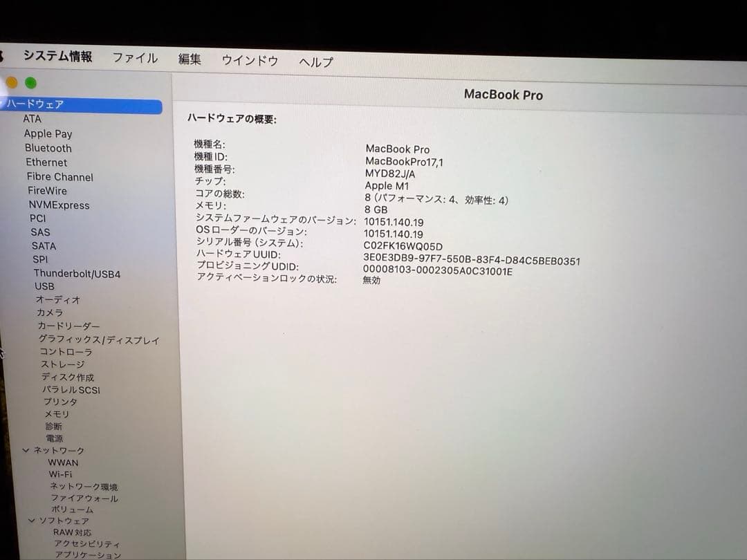The height and width of the screenshot is (560, 747).
Task: Open アプリケーション under ソフトウェア
Action: tap(86, 555)
